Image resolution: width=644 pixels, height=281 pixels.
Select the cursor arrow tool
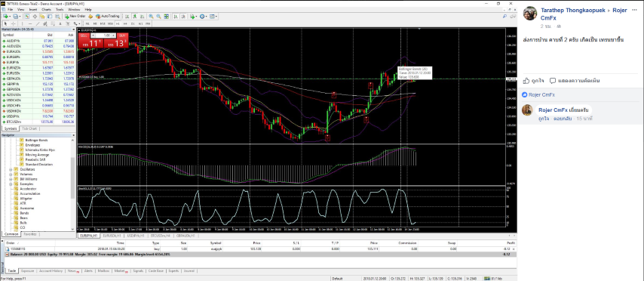(x=6, y=23)
